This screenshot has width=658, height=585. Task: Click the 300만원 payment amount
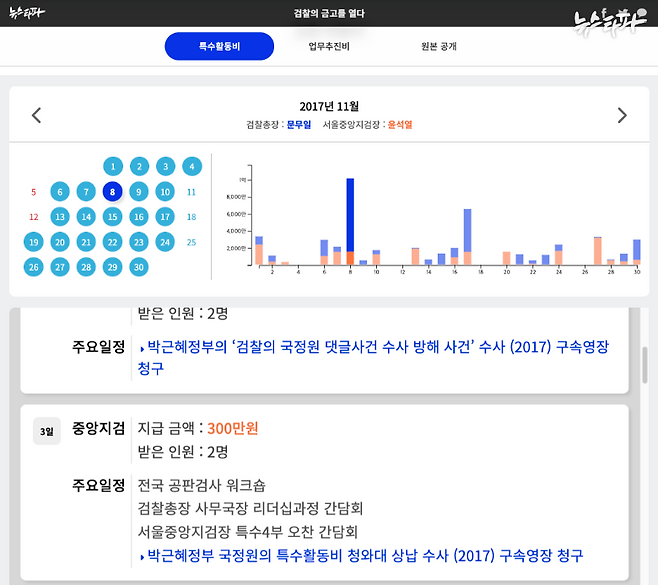click(x=232, y=428)
